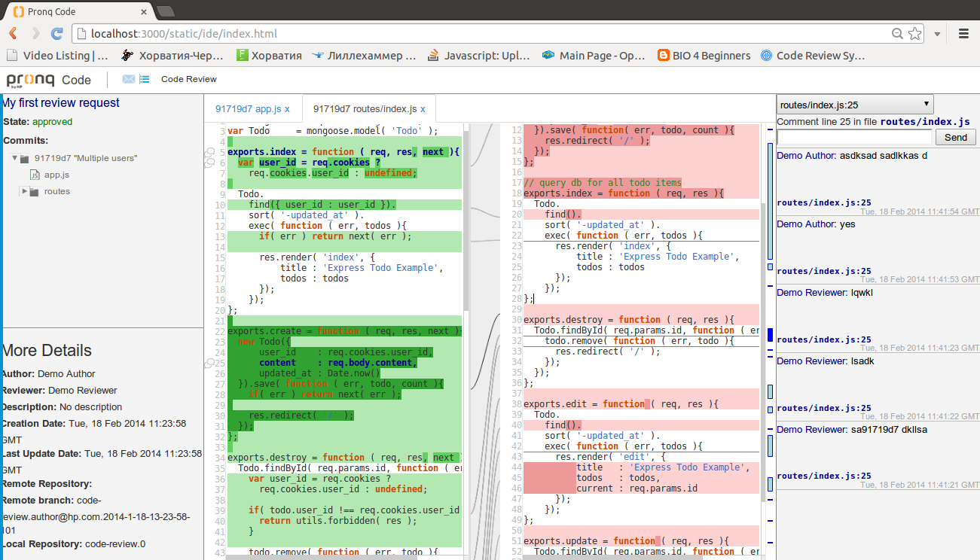This screenshot has height=560, width=980.
Task: Bookmark page with the star icon
Action: 914,34
